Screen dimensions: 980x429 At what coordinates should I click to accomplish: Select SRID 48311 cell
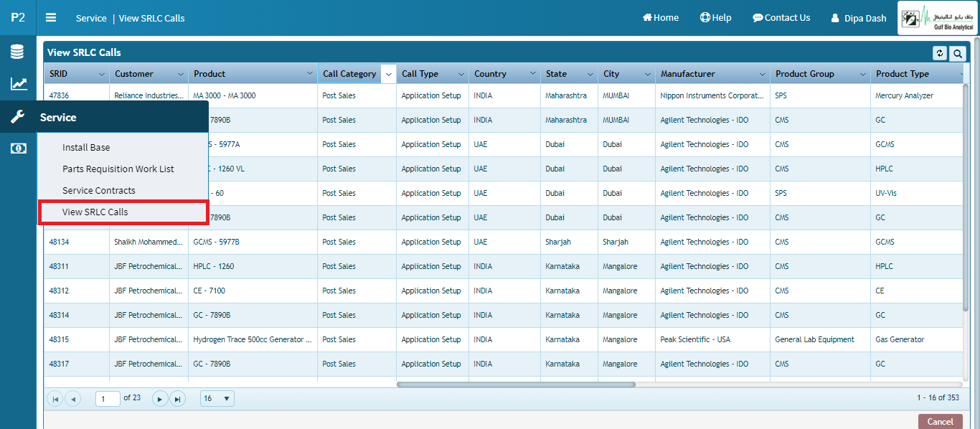coord(77,266)
